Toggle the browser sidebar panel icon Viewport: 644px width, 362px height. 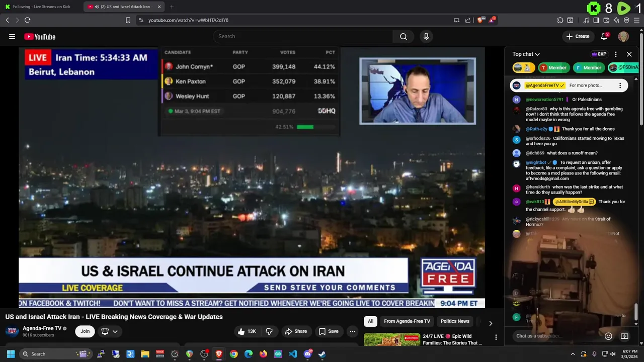point(596,20)
